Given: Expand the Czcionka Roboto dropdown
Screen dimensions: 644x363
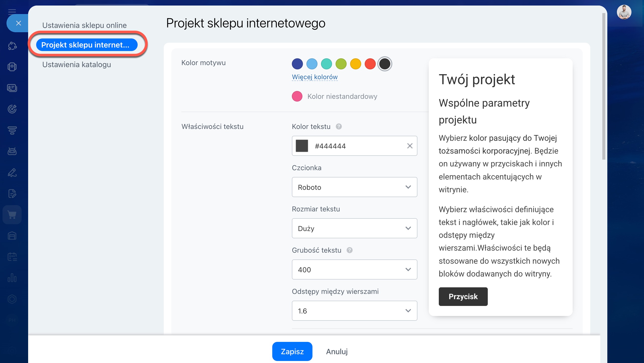Looking at the screenshot, I should (354, 187).
